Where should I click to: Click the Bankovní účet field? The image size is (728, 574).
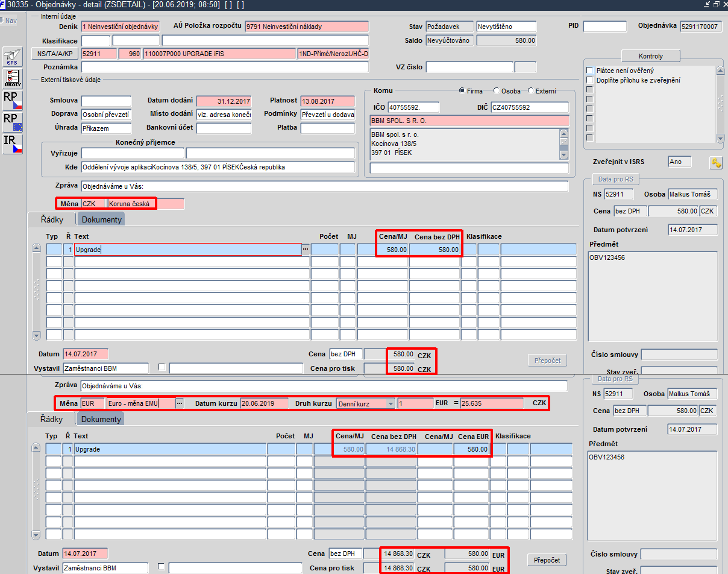(224, 128)
